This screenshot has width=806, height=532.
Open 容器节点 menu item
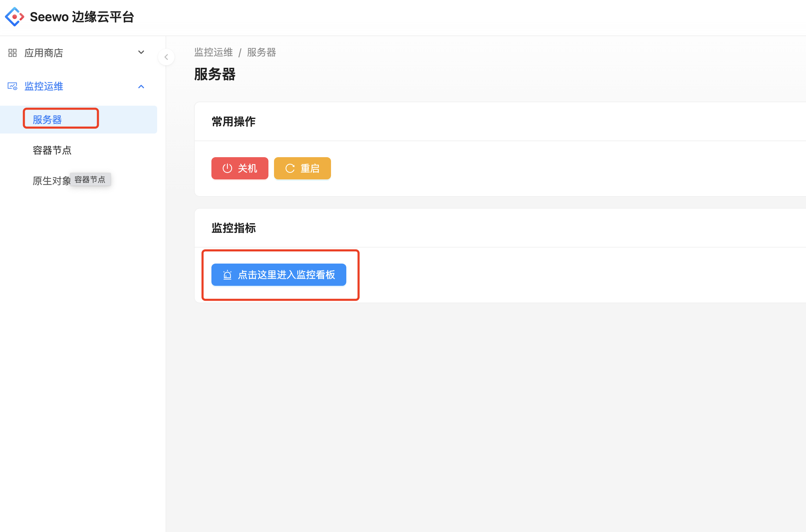[x=52, y=150]
